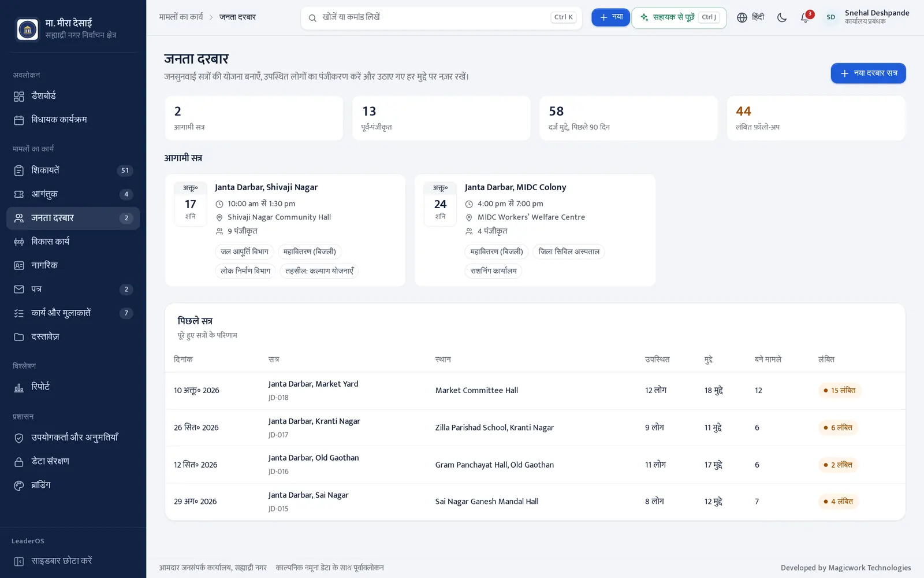The image size is (924, 578).
Task: Click the डैशबोर्ड sidebar icon
Action: [x=19, y=97]
